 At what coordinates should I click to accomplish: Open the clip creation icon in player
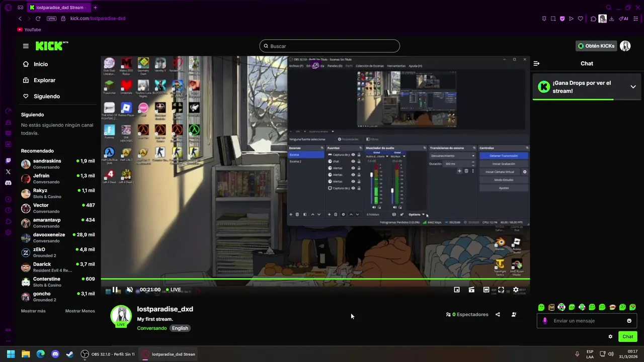click(471, 290)
